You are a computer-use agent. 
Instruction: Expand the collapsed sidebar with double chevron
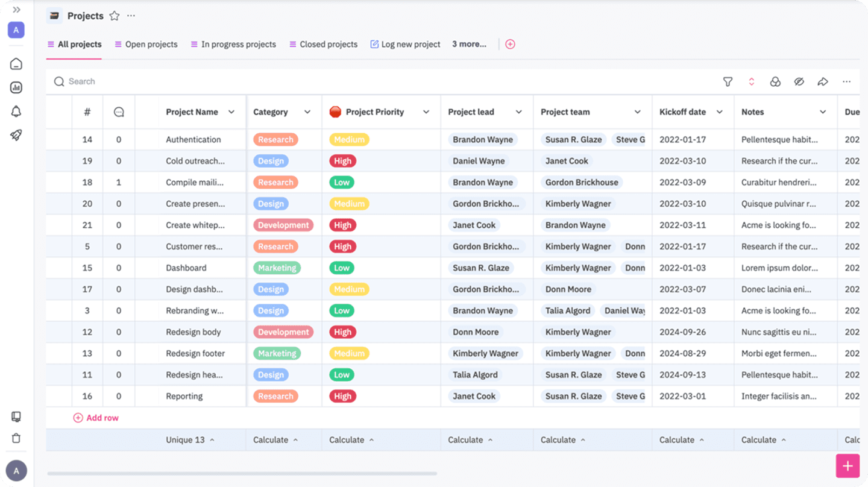click(x=16, y=10)
